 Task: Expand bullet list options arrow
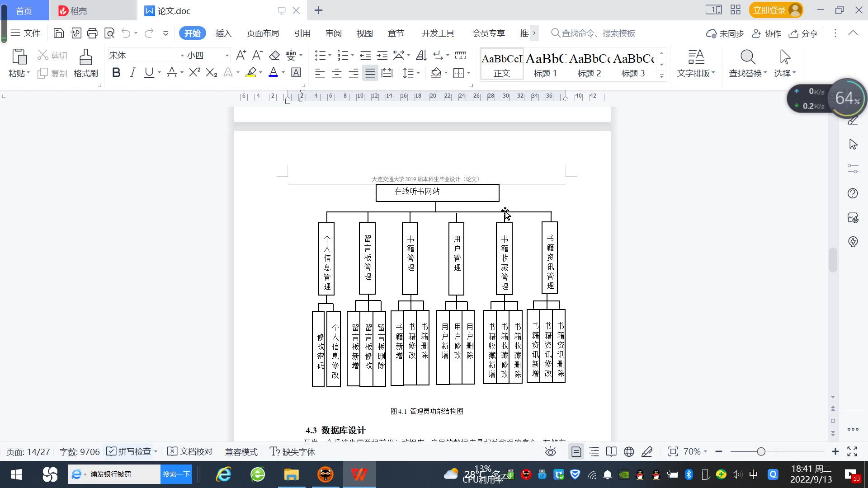pyautogui.click(x=330, y=56)
